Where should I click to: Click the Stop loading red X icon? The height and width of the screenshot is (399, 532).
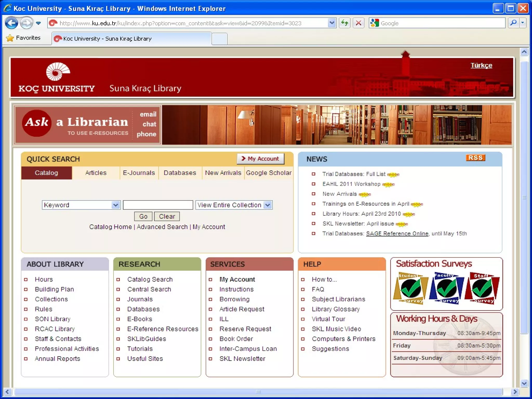pyautogui.click(x=358, y=23)
